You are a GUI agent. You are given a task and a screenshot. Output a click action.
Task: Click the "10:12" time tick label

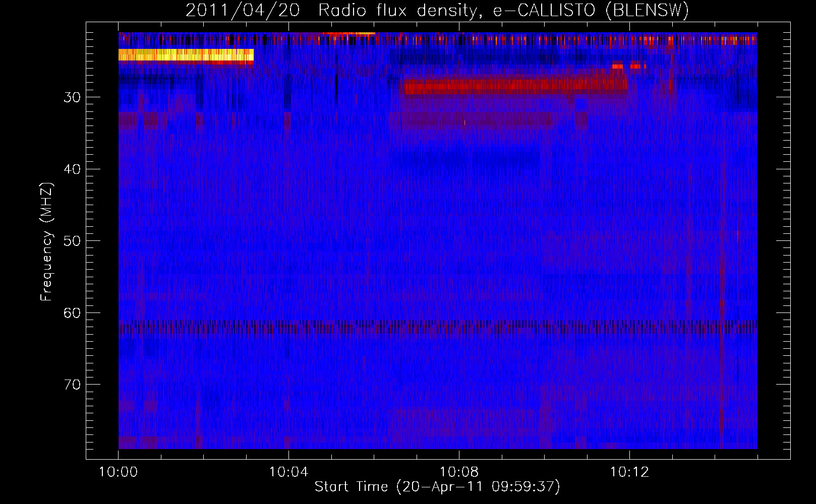pos(629,472)
